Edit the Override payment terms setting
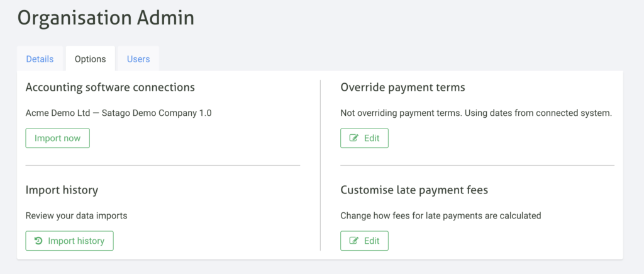Image resolution: width=644 pixels, height=274 pixels. pos(364,138)
